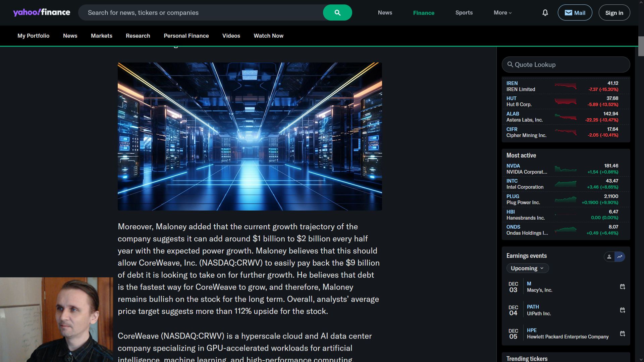Click the Sign in button

[614, 12]
